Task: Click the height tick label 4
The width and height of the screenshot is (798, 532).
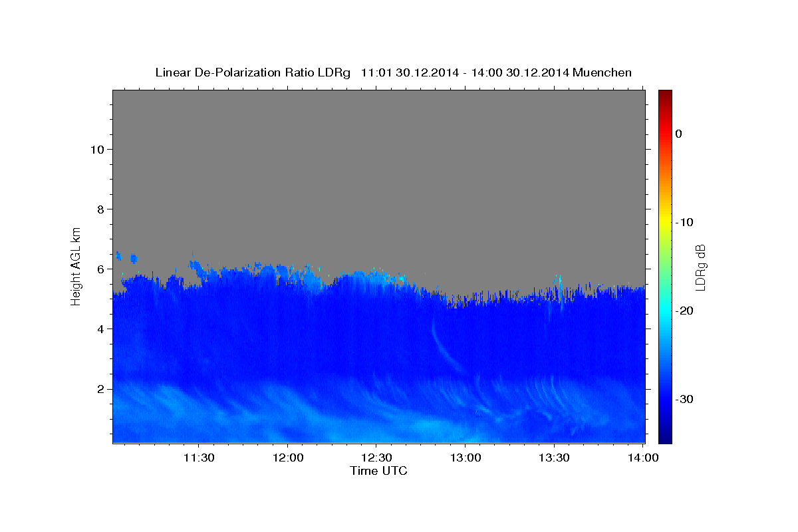Action: pos(100,329)
